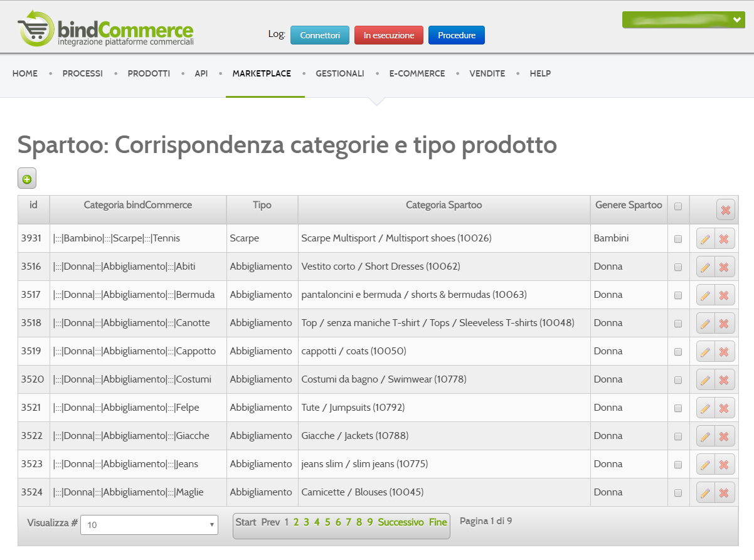This screenshot has width=754, height=560.
Task: Click the Procedure log button
Action: point(457,35)
